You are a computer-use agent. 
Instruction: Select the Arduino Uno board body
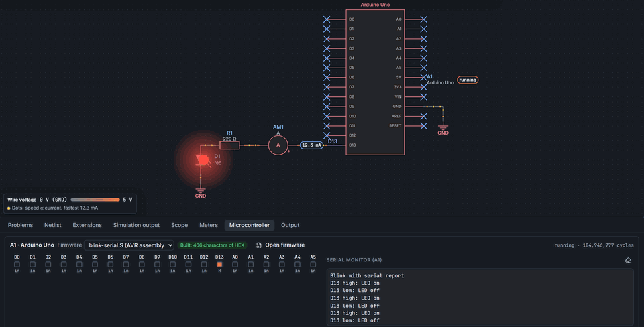point(375,82)
